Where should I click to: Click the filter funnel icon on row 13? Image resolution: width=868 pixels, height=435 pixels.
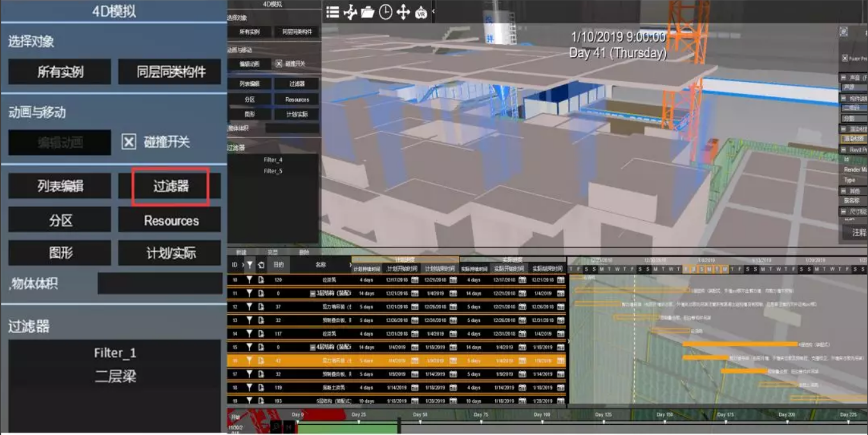tap(250, 320)
